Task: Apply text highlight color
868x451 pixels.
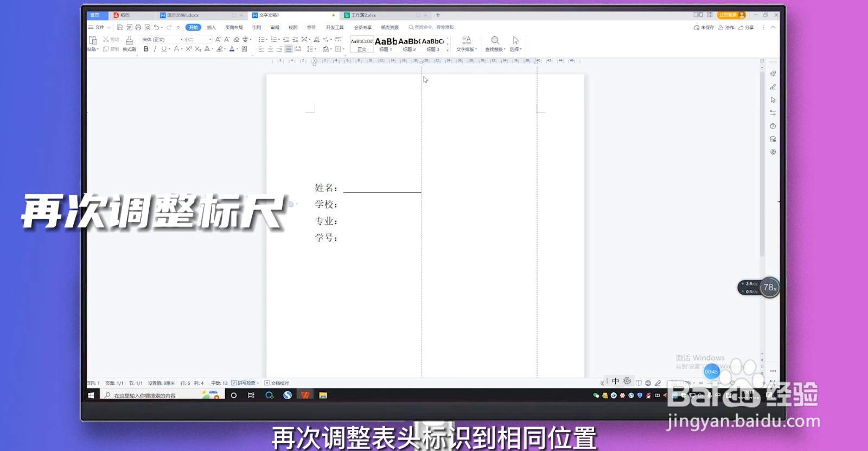Action: [220, 49]
